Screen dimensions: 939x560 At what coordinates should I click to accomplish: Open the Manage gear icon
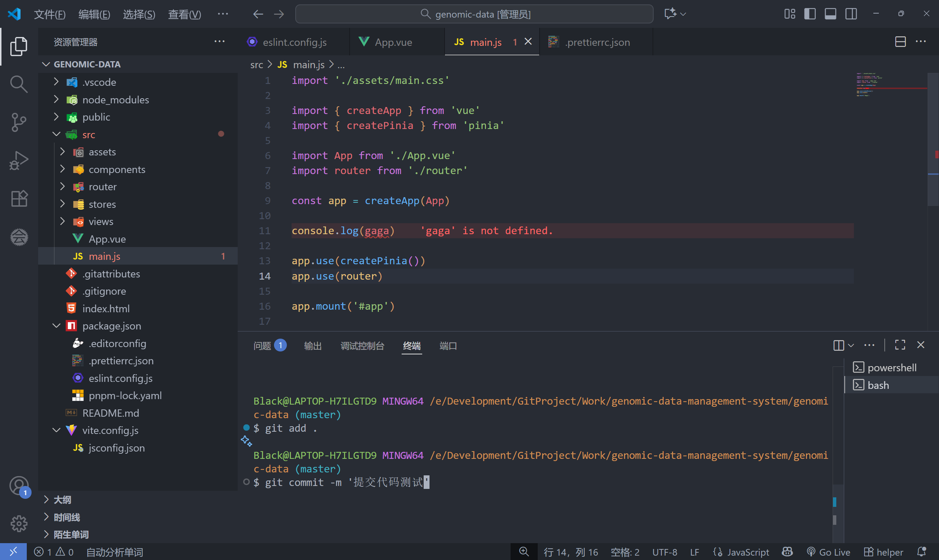(x=18, y=524)
